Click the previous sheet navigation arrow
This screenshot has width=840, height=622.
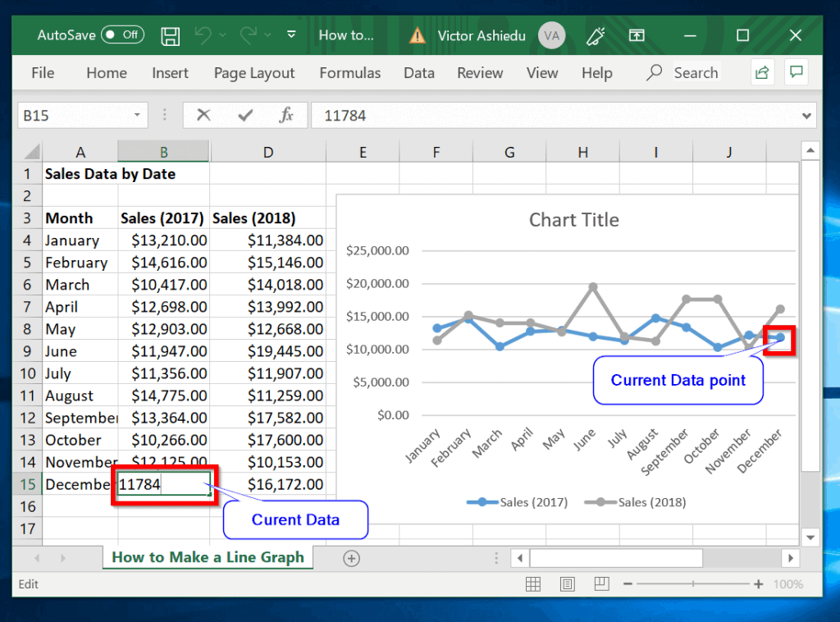(37, 558)
